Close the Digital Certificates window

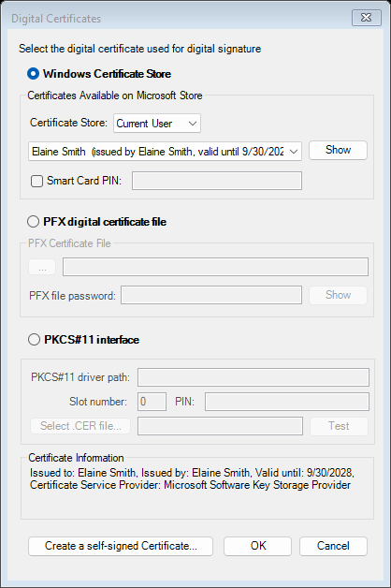[367, 18]
